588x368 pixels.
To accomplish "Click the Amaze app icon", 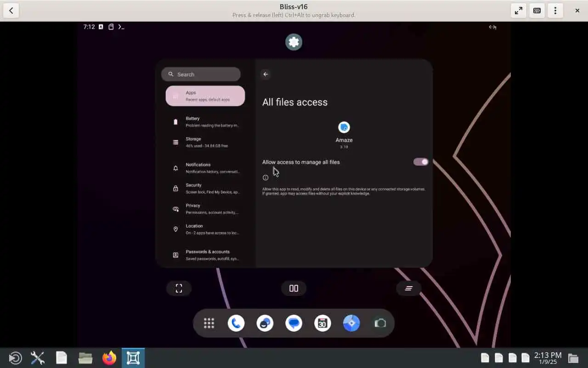I will [344, 127].
